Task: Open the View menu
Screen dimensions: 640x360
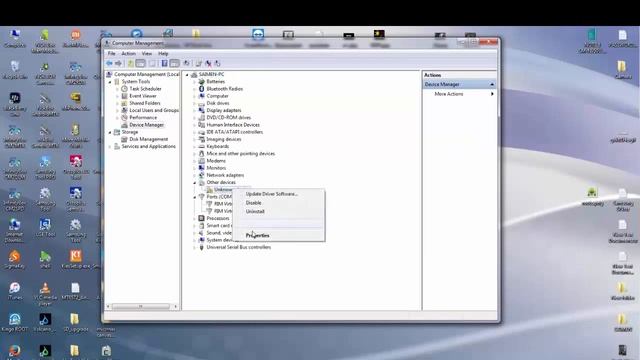Action: (x=147, y=53)
